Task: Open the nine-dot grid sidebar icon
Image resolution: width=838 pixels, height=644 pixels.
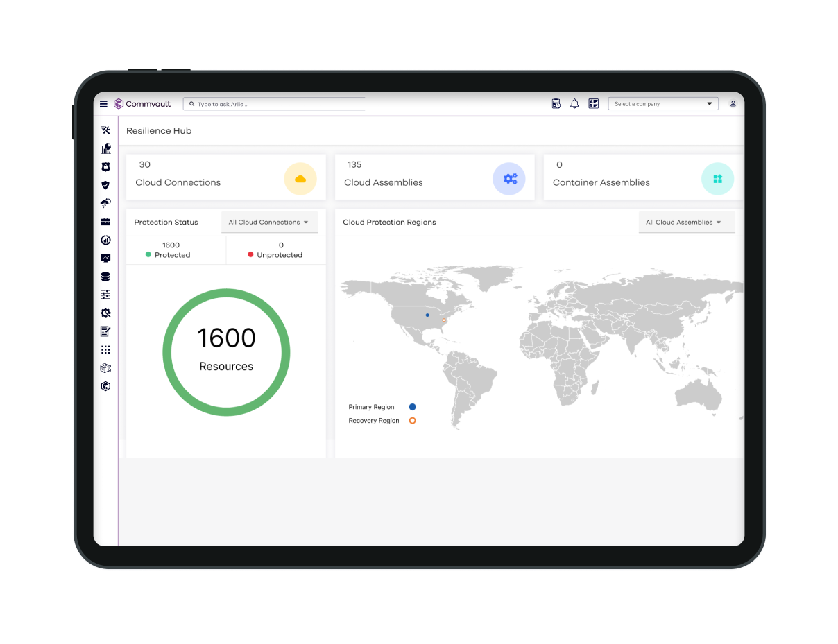Action: pyautogui.click(x=105, y=349)
